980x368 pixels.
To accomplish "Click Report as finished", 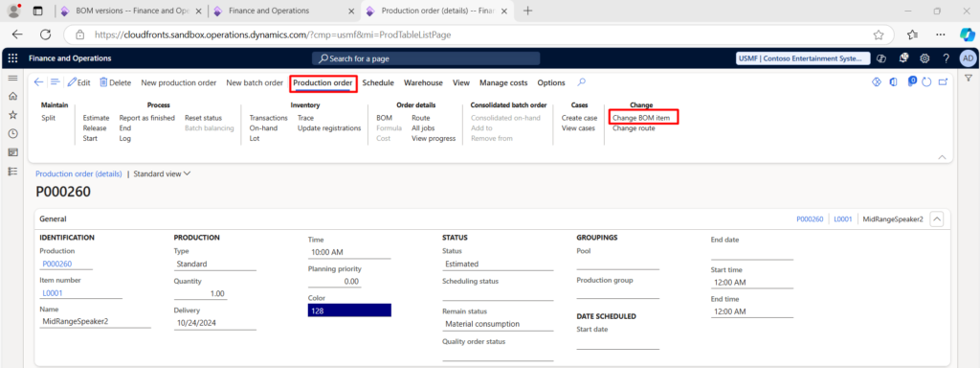I will pyautogui.click(x=146, y=118).
